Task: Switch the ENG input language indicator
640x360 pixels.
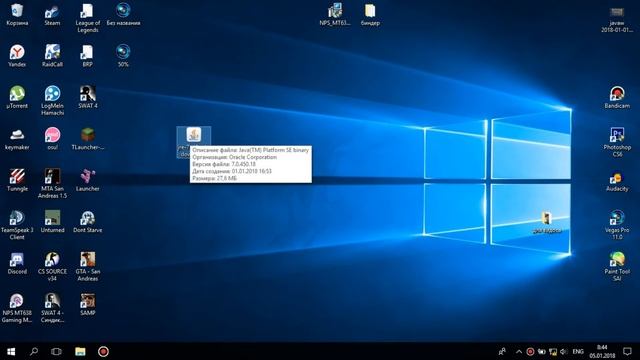Action: point(578,351)
